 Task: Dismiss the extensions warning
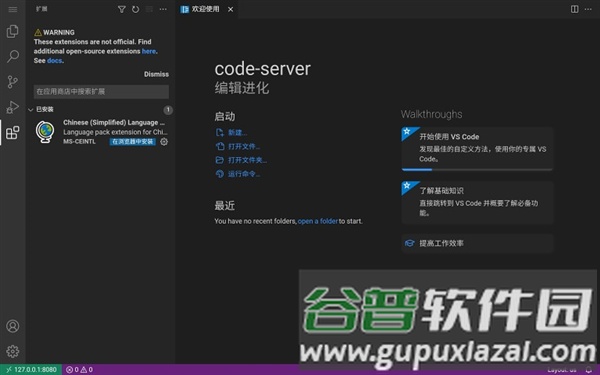tap(156, 74)
